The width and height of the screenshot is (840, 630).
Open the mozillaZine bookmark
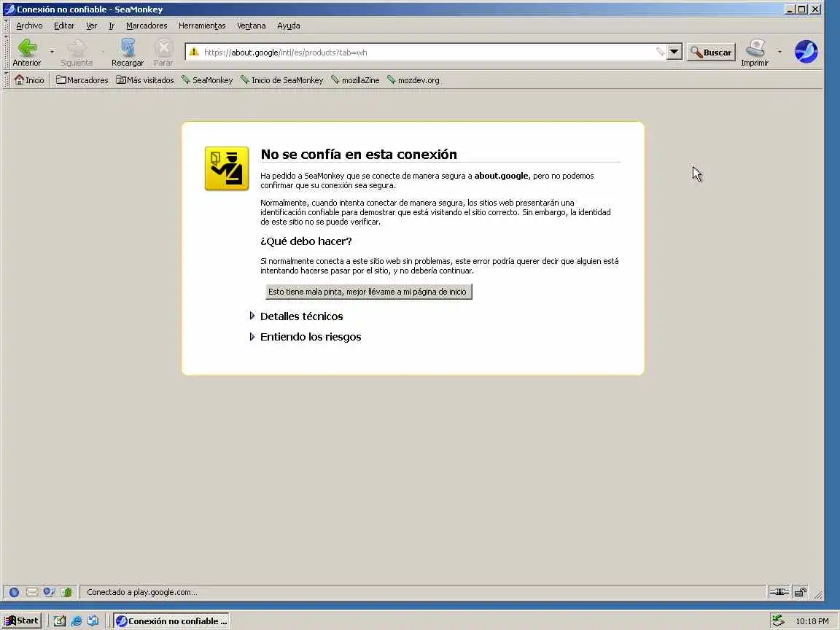354,79
